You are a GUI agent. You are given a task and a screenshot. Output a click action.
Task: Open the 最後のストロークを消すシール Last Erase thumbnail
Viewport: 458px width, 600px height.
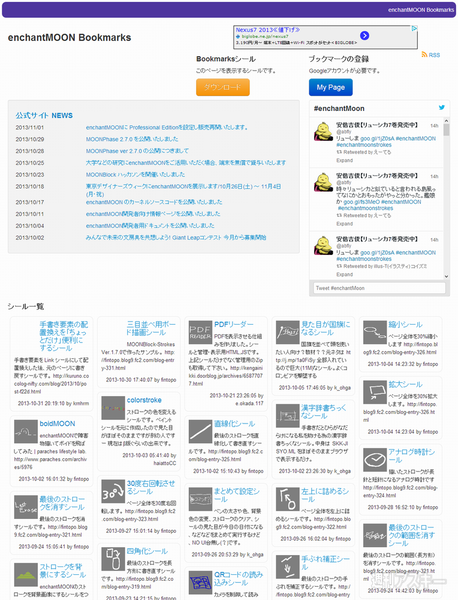25,507
